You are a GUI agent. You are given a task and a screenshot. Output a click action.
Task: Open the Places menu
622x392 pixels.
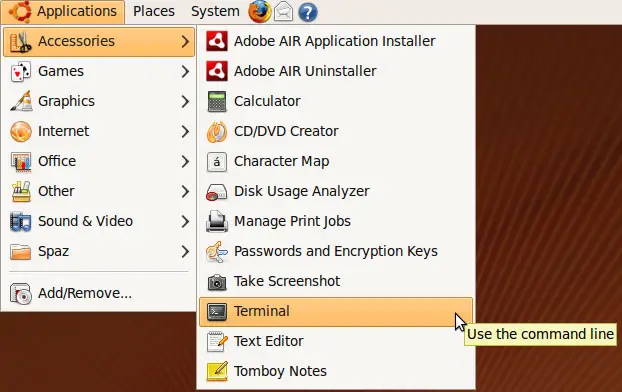click(x=154, y=12)
